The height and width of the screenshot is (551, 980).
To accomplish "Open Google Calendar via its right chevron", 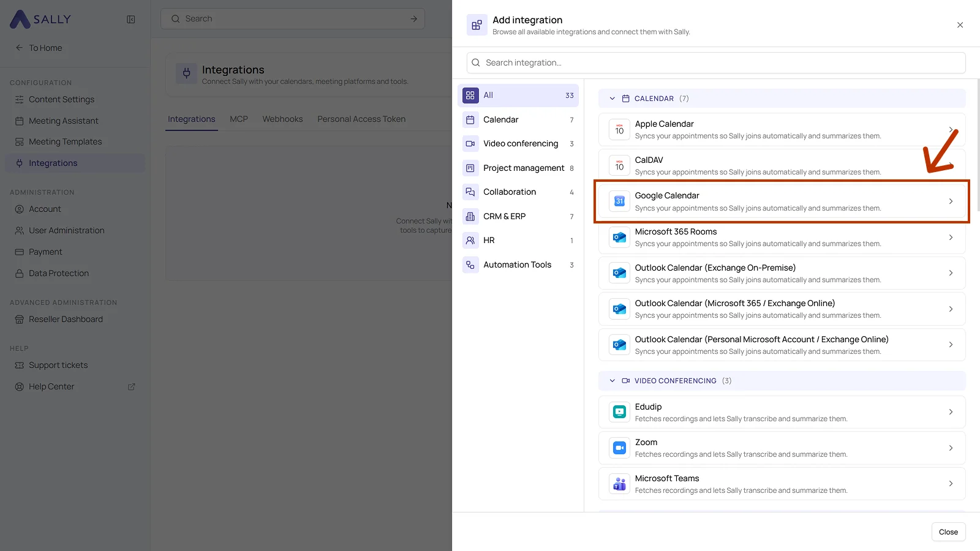I will tap(951, 201).
